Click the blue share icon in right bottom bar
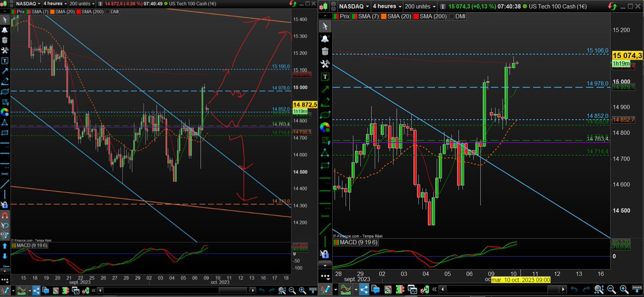Image resolution: width=644 pixels, height=297 pixels. pos(364,291)
